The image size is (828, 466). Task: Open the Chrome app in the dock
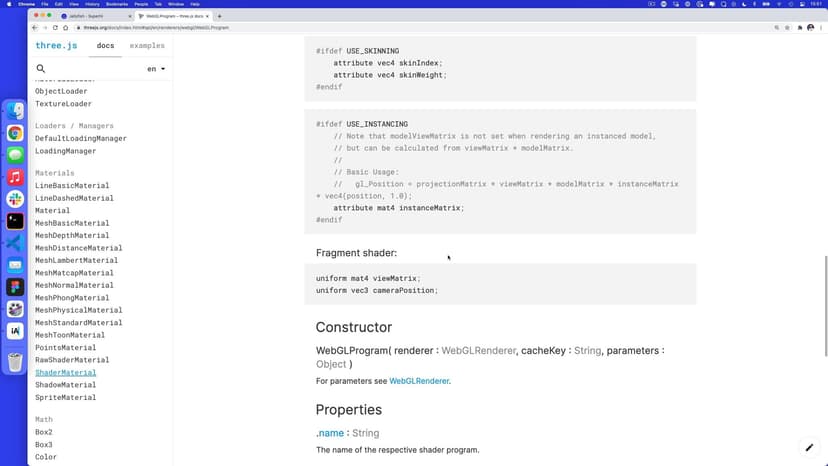[x=15, y=133]
